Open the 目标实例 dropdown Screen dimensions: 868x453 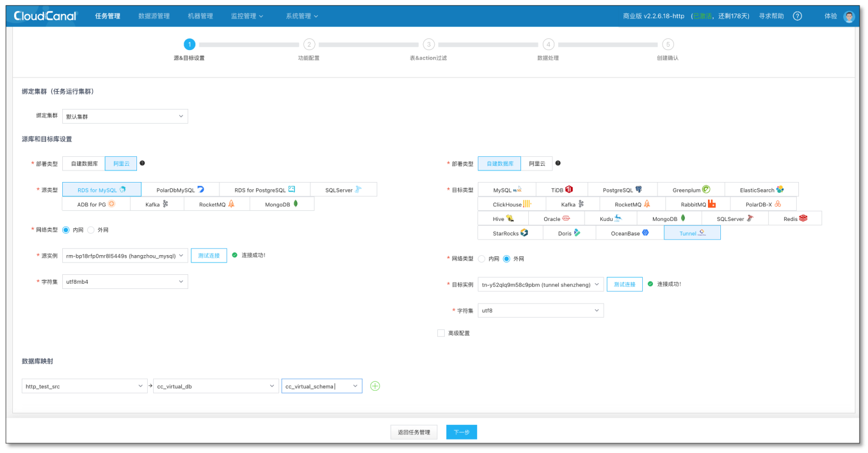[541, 284]
